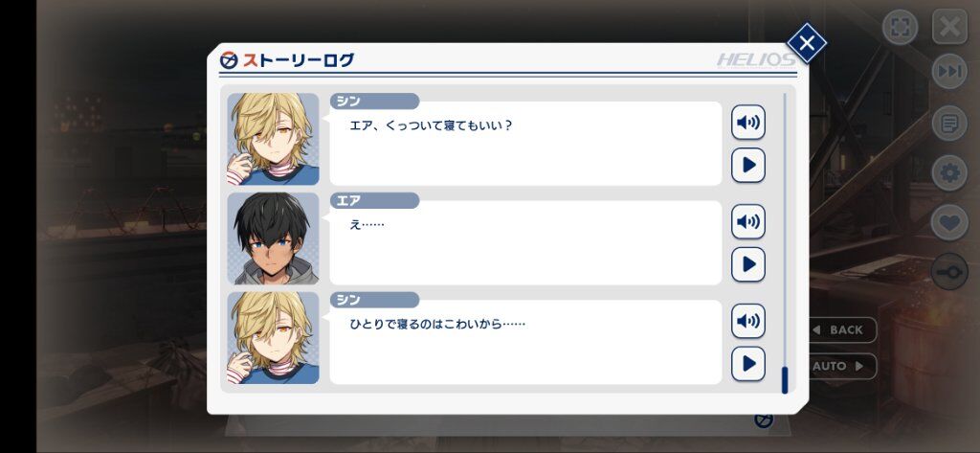
Task: Jump to シン's line エア、くっついて寝てもいい？
Action: coord(748,165)
